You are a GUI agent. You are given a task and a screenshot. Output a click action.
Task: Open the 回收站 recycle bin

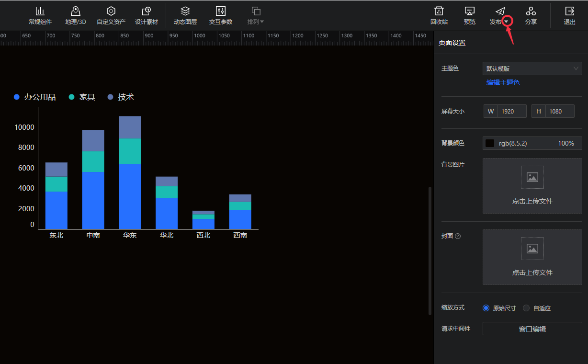[439, 11]
